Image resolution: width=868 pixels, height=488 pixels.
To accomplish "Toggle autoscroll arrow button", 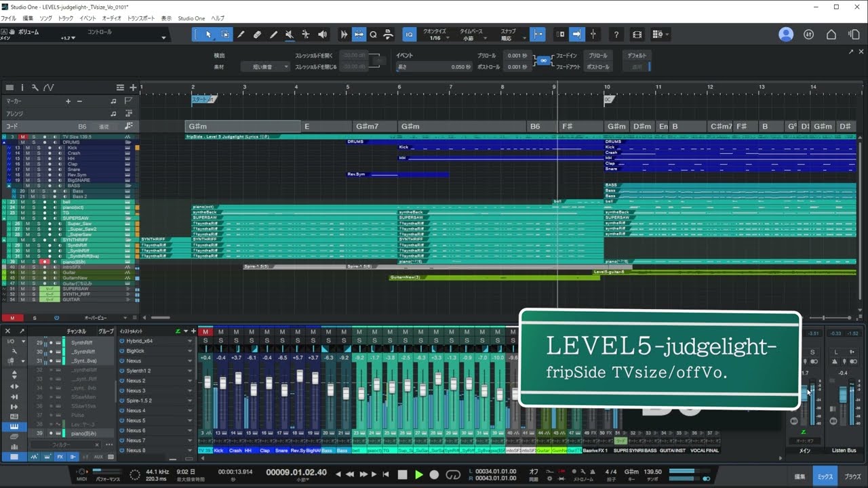I will click(576, 35).
